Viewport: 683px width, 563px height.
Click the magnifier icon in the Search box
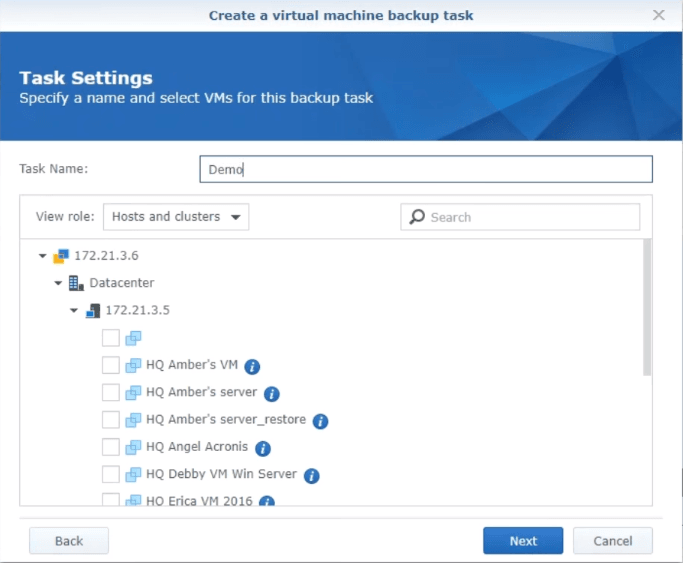tap(417, 216)
